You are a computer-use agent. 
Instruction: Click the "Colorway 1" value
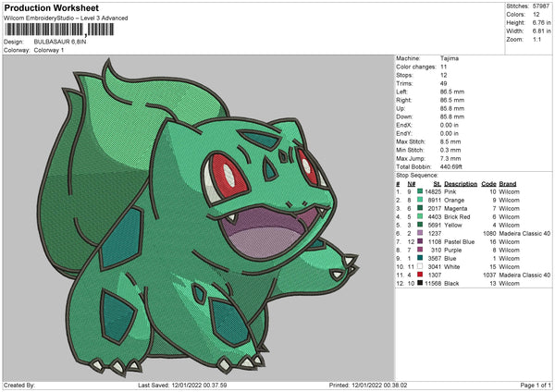coord(49,50)
